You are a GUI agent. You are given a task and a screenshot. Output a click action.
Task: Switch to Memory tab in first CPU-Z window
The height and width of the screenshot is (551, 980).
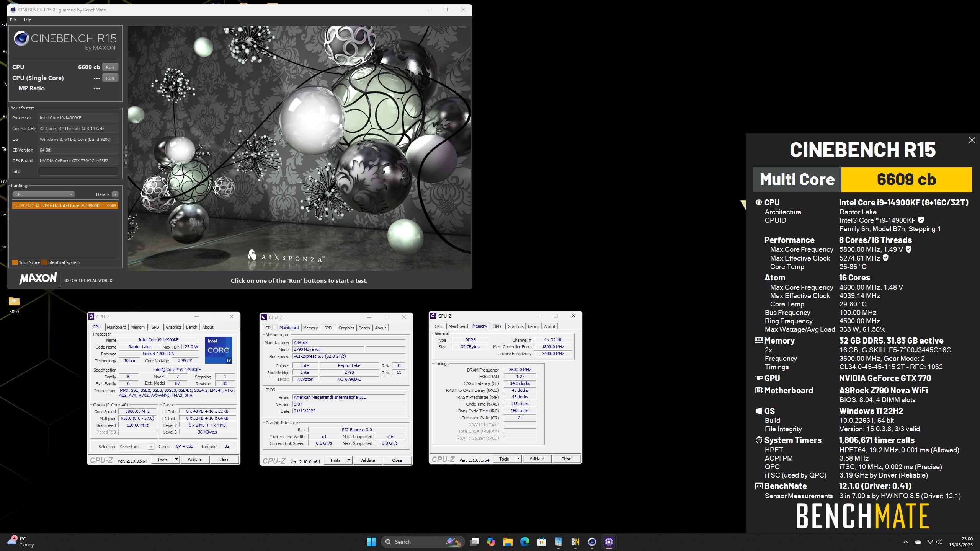138,327
